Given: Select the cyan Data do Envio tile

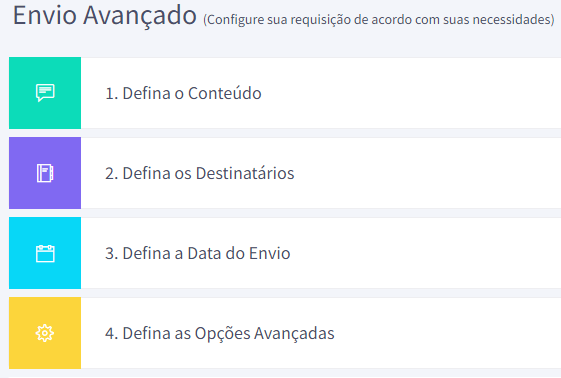Looking at the screenshot, I should 45,253.
